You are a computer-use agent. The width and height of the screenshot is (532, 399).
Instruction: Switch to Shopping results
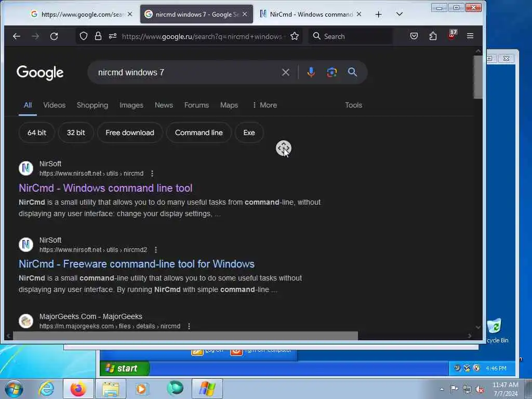coord(92,105)
